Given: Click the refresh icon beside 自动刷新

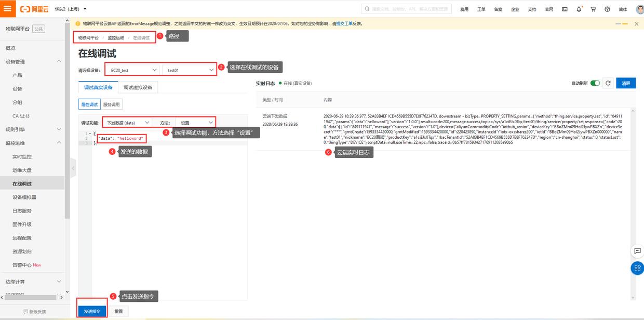Looking at the screenshot, I should (608, 83).
